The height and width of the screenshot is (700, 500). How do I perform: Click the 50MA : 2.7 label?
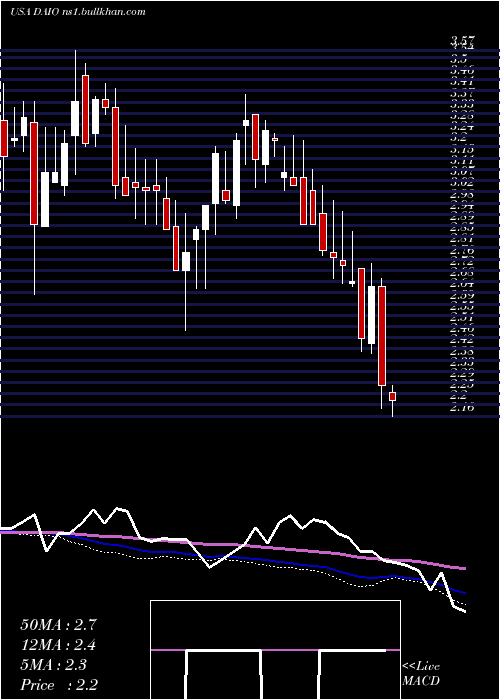(58, 625)
